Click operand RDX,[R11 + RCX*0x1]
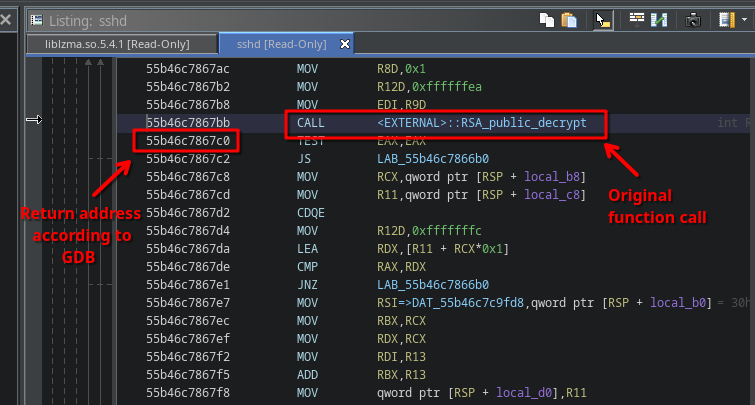Viewport: 755px width, 405px height. coord(443,249)
